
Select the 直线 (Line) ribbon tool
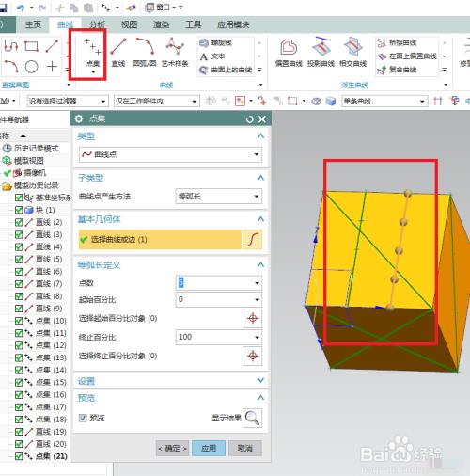pos(118,52)
